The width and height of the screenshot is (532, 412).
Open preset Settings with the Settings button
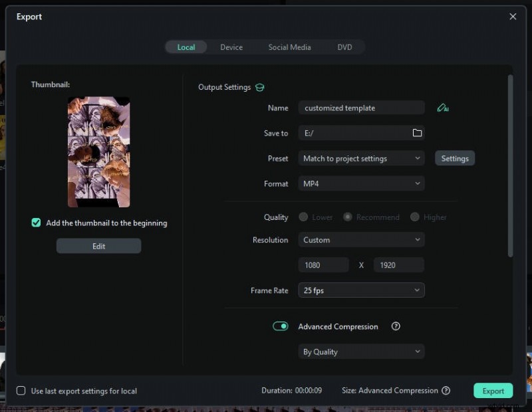(x=455, y=158)
